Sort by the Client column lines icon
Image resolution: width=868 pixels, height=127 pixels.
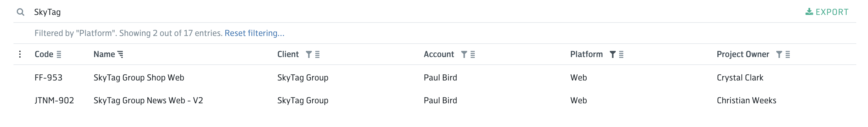point(317,54)
